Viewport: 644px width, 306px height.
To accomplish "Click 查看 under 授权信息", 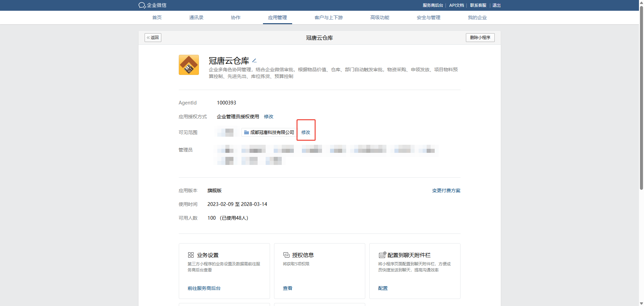I will [x=287, y=288].
